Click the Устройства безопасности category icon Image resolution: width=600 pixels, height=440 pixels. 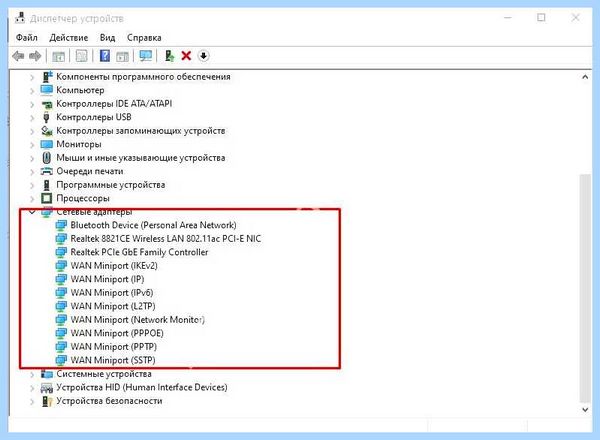47,401
